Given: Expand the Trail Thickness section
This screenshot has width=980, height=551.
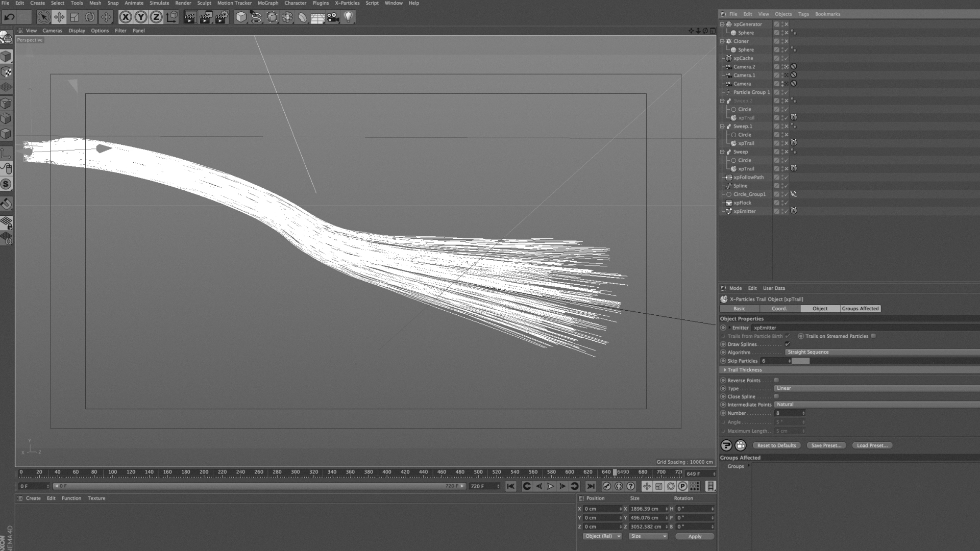Looking at the screenshot, I should coord(725,370).
